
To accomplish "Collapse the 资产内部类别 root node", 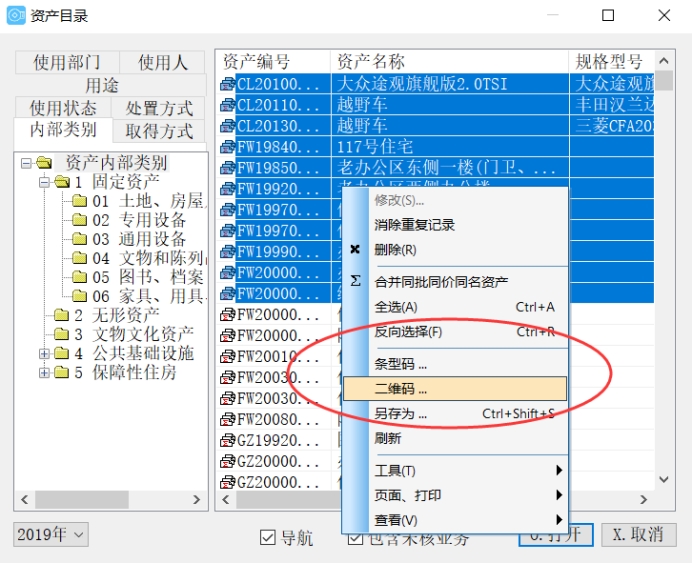I will coord(26,164).
